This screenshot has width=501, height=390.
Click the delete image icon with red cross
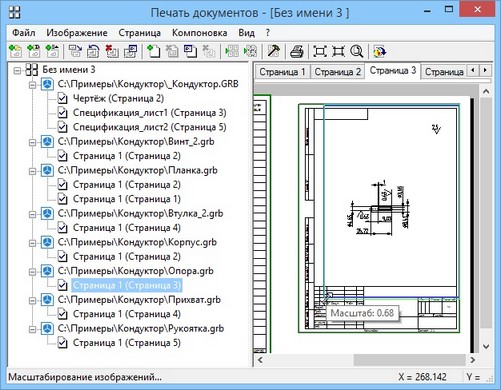point(112,51)
